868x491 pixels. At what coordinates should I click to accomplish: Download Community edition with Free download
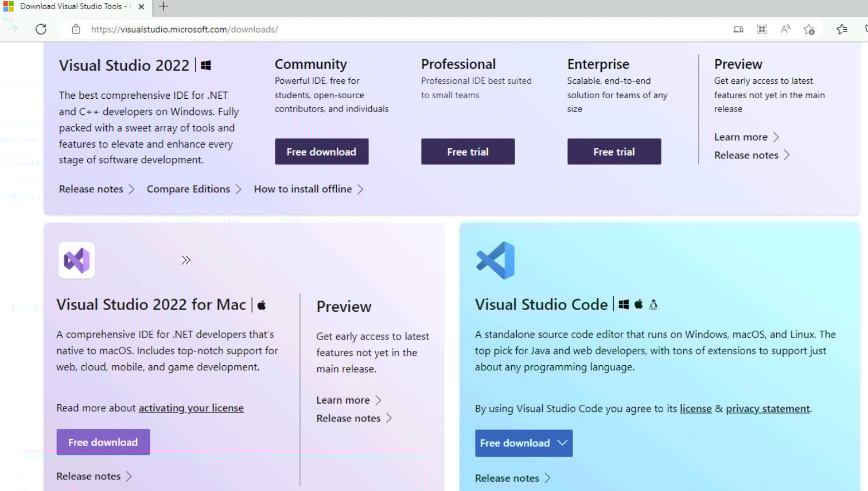(321, 152)
